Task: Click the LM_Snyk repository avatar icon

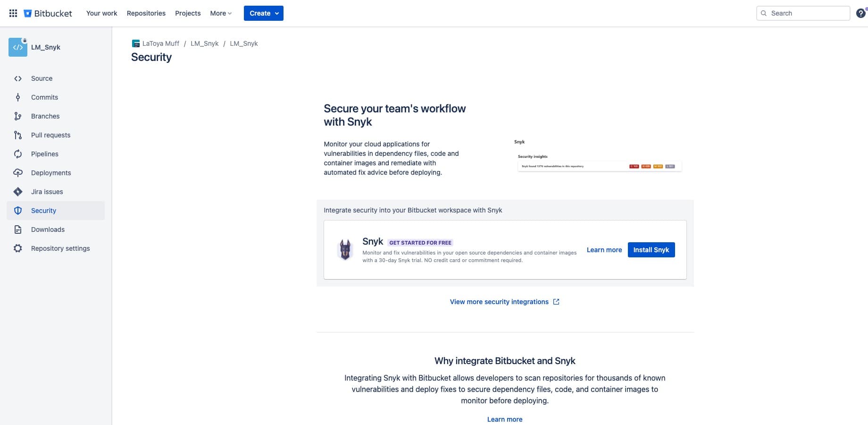Action: [18, 47]
